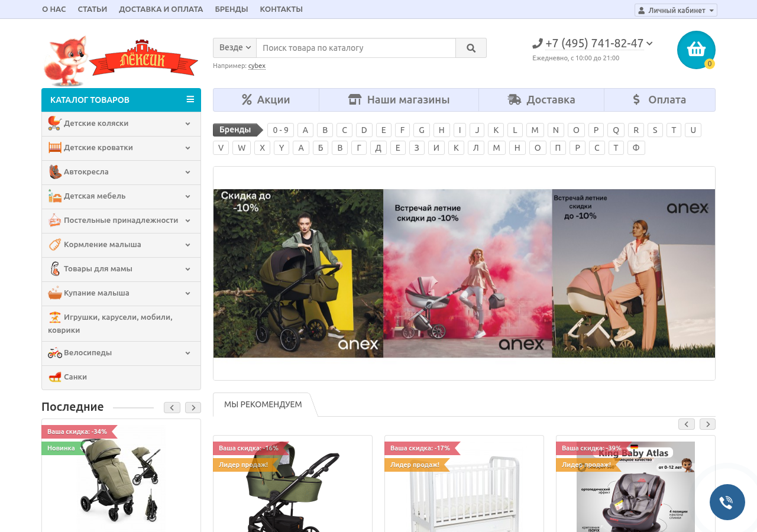The width and height of the screenshot is (757, 532).
Task: Open the Оплата tab
Action: (660, 100)
